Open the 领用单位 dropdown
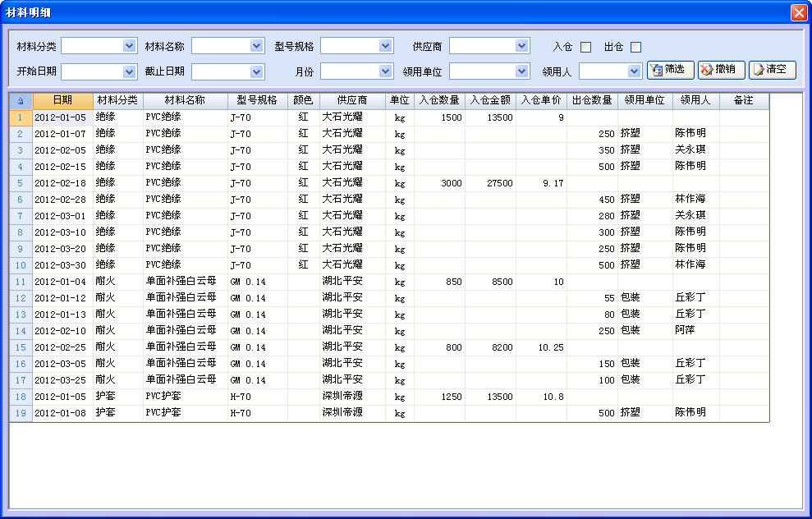This screenshot has width=812, height=519. (x=515, y=71)
